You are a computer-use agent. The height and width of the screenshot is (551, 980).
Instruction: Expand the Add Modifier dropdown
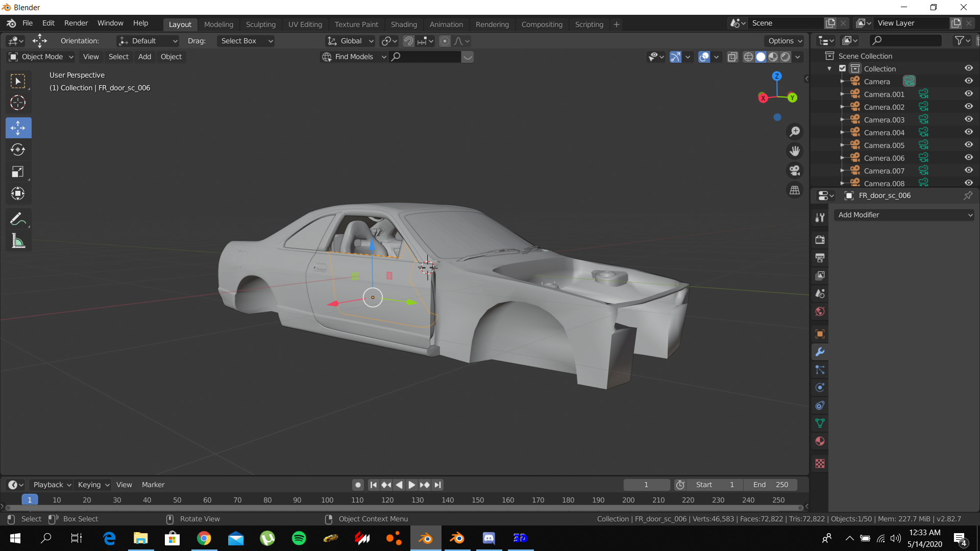(x=903, y=215)
